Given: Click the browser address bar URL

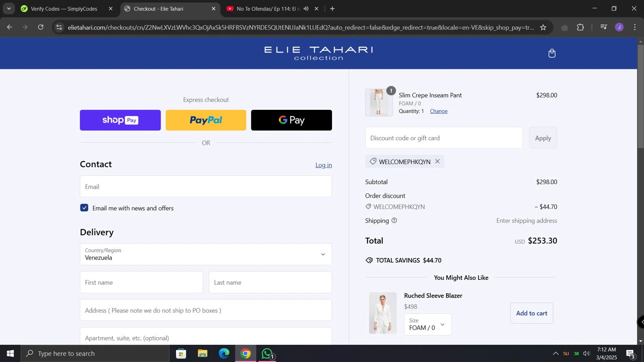Looking at the screenshot, I should (x=301, y=27).
